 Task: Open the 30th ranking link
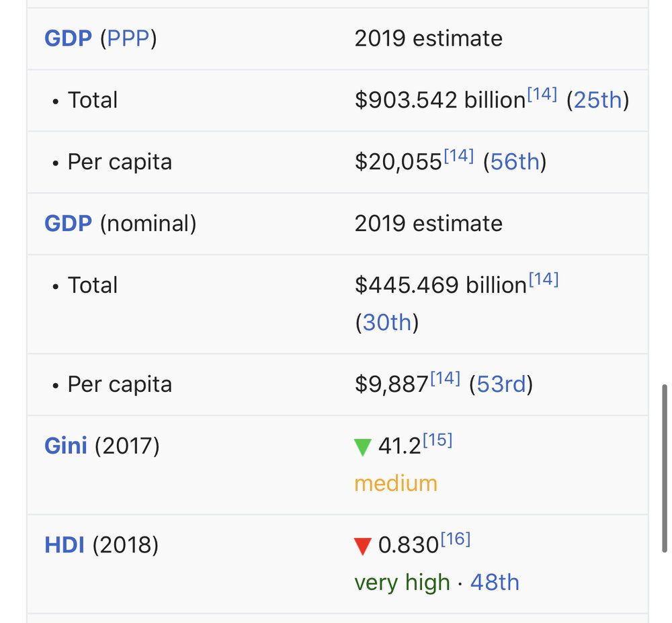(387, 323)
